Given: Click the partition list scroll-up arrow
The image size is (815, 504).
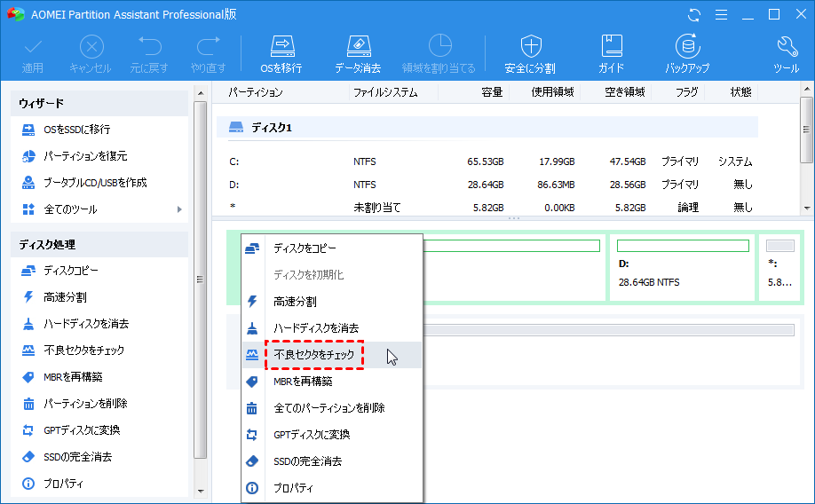Looking at the screenshot, I should pyautogui.click(x=807, y=90).
